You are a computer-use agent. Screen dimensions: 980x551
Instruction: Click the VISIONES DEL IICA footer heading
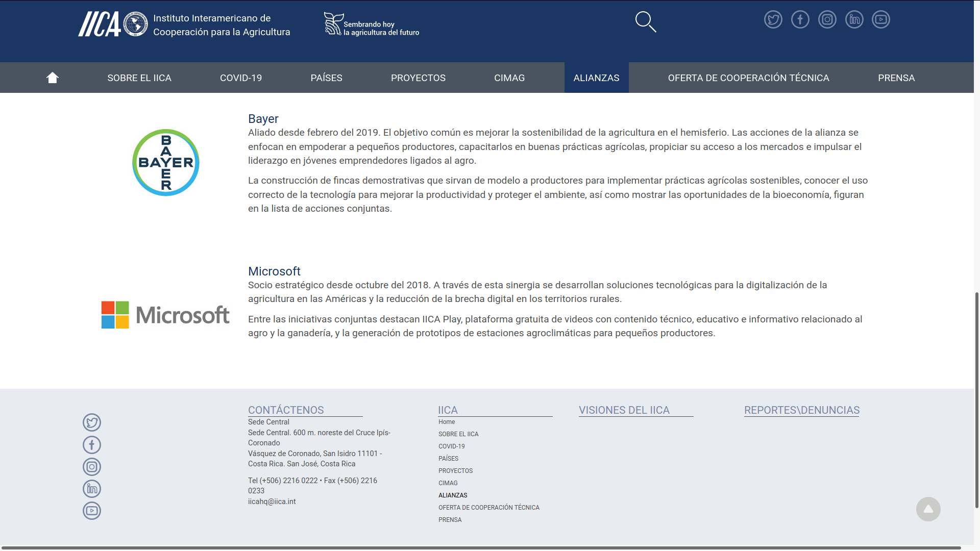point(624,410)
